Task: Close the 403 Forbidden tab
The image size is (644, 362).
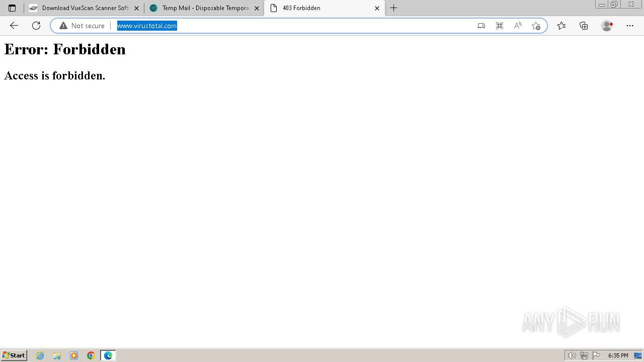Action: tap(377, 8)
